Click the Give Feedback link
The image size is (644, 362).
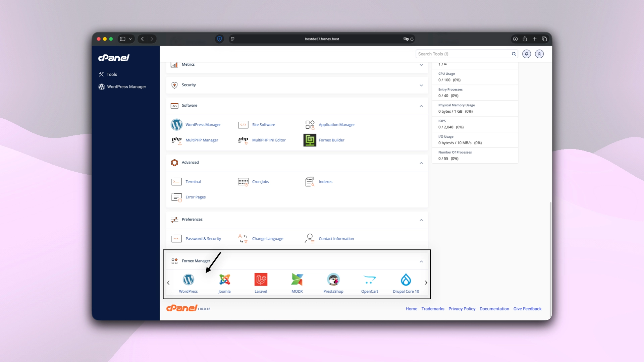click(x=527, y=308)
